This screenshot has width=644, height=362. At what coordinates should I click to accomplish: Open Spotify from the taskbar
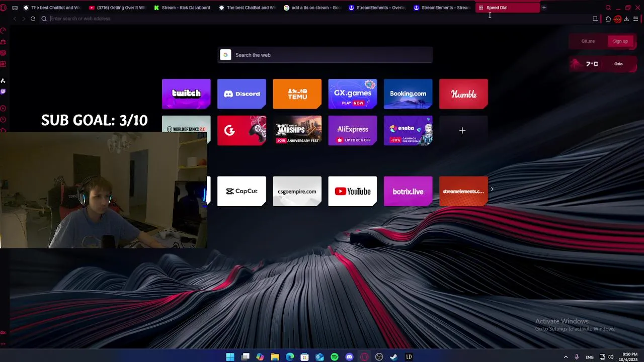click(x=335, y=357)
